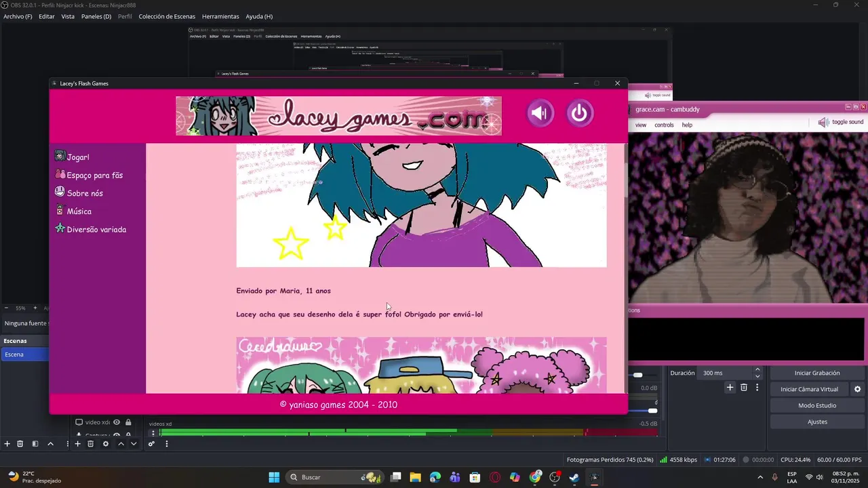868x488 pixels.
Task: Click the power icon in Lacey Games header
Action: (x=579, y=113)
